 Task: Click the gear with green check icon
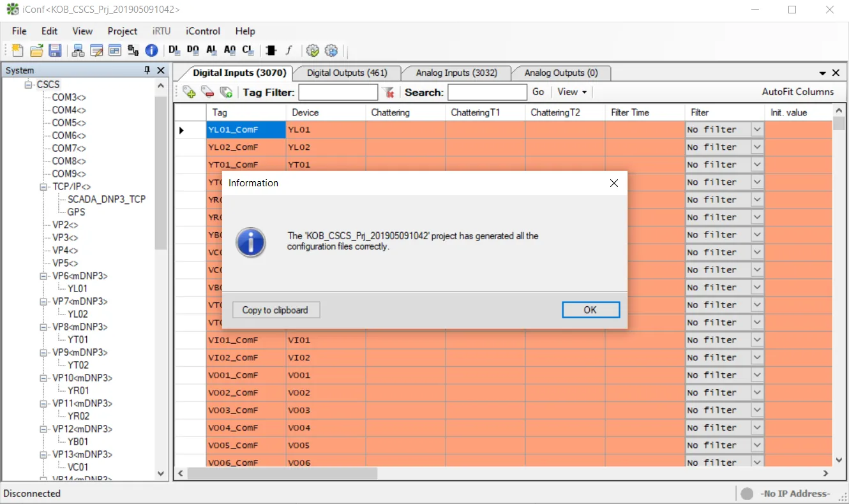312,50
